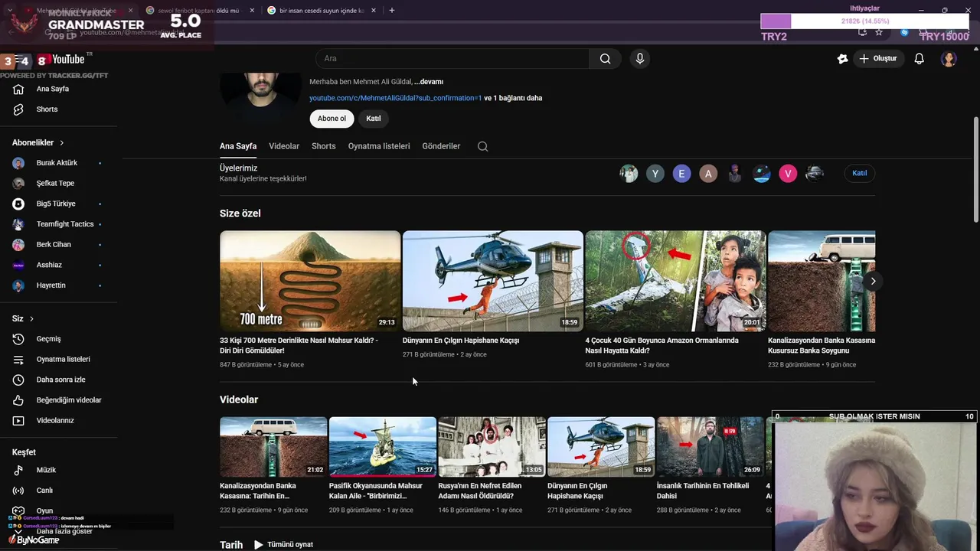
Task: Click Tümünü oynat play all
Action: 283,545
